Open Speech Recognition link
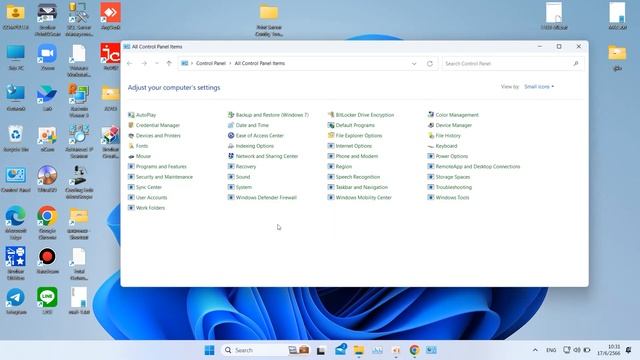This screenshot has width=640, height=360. click(358, 177)
